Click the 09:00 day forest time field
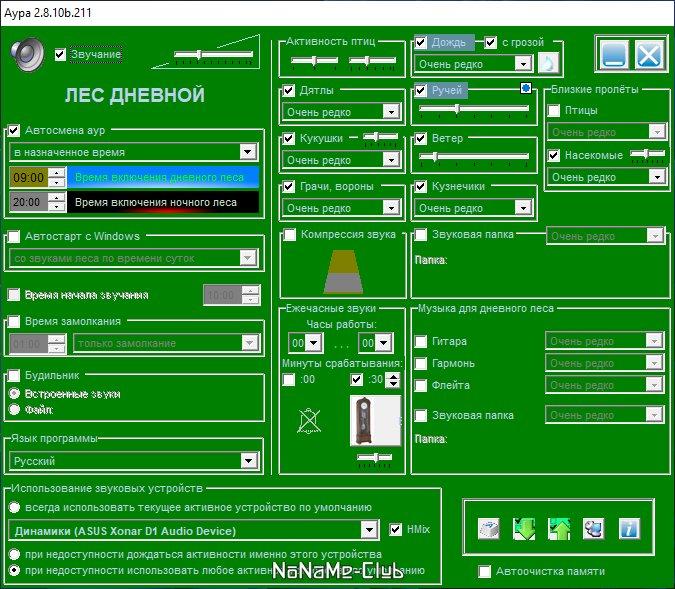 point(27,177)
